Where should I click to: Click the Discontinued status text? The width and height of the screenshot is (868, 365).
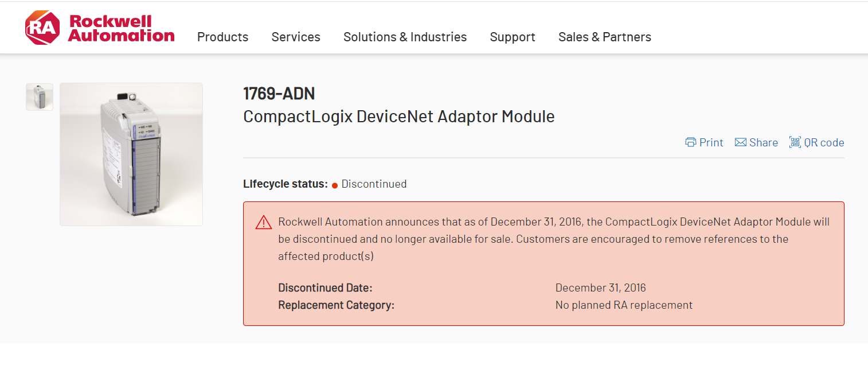(x=374, y=184)
